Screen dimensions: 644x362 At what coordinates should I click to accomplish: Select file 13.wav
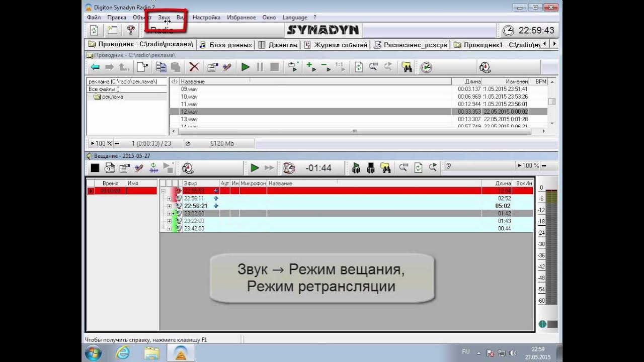click(189, 119)
